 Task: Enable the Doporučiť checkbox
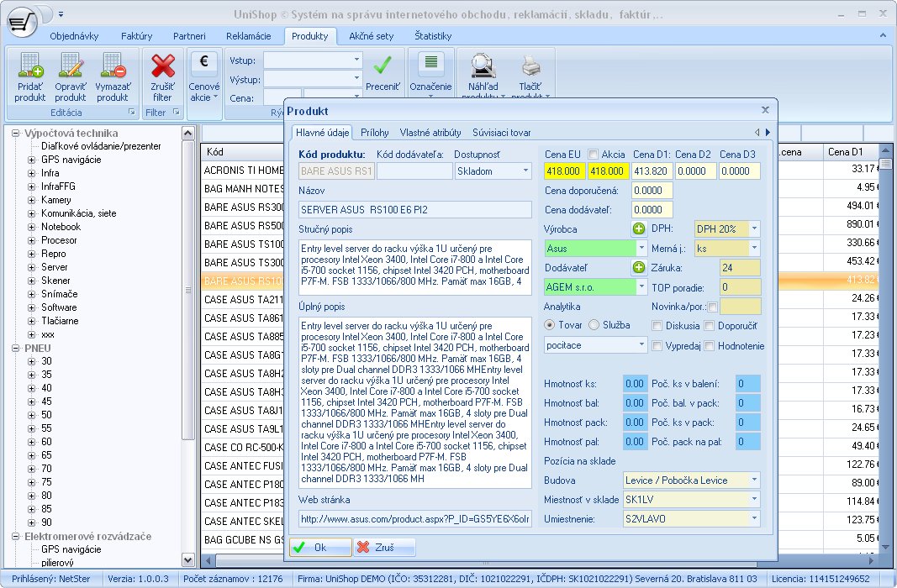pyautogui.click(x=710, y=326)
